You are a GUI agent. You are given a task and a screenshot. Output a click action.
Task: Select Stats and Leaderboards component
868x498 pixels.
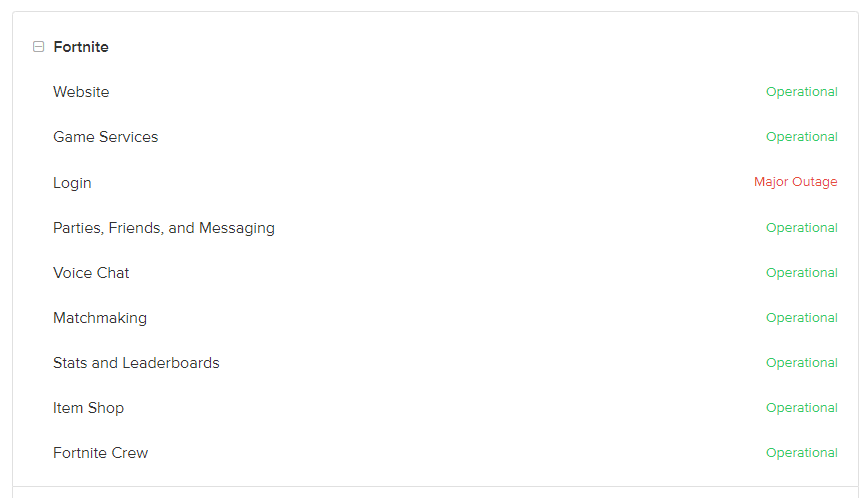136,363
